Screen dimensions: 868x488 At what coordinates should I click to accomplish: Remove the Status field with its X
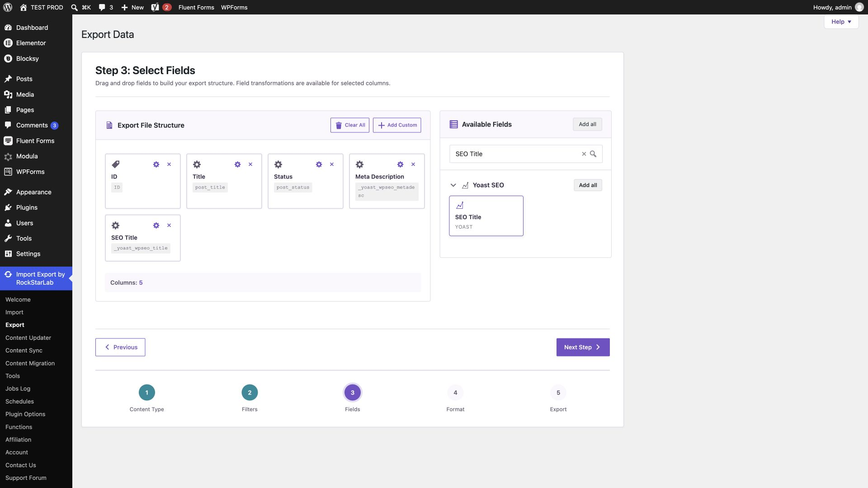click(x=332, y=164)
